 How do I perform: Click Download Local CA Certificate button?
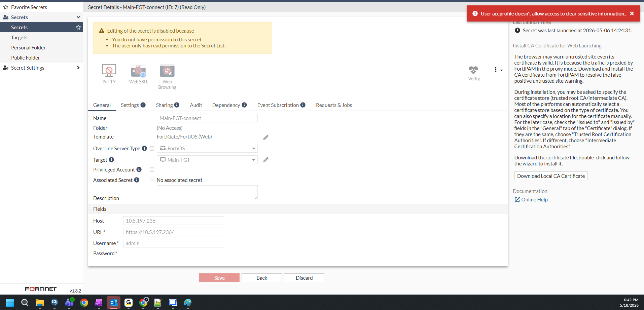(551, 176)
